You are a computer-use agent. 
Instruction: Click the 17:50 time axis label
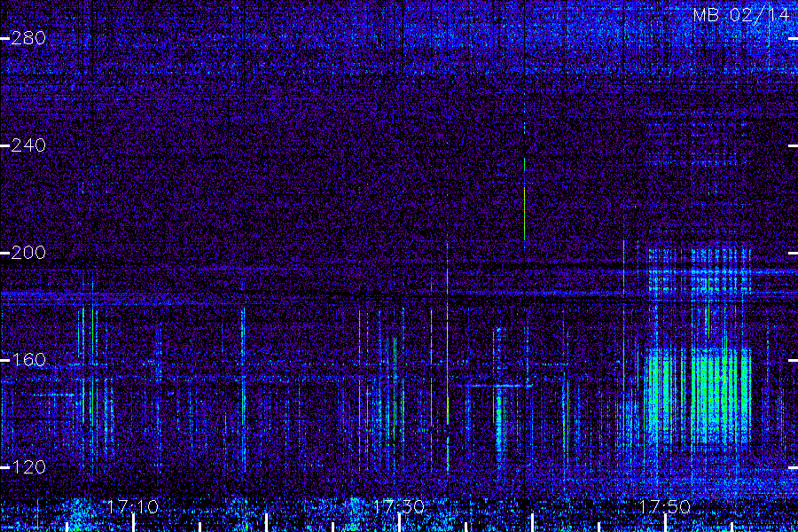tap(665, 506)
